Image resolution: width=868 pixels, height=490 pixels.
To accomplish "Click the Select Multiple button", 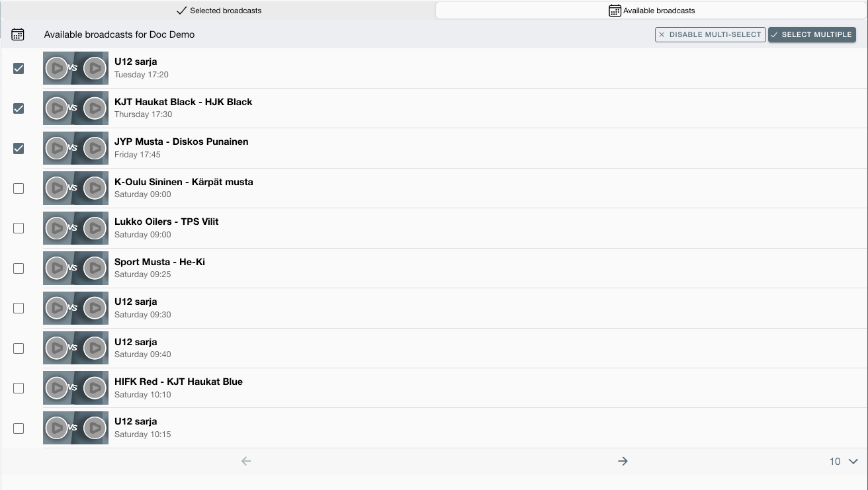I will tap(812, 34).
